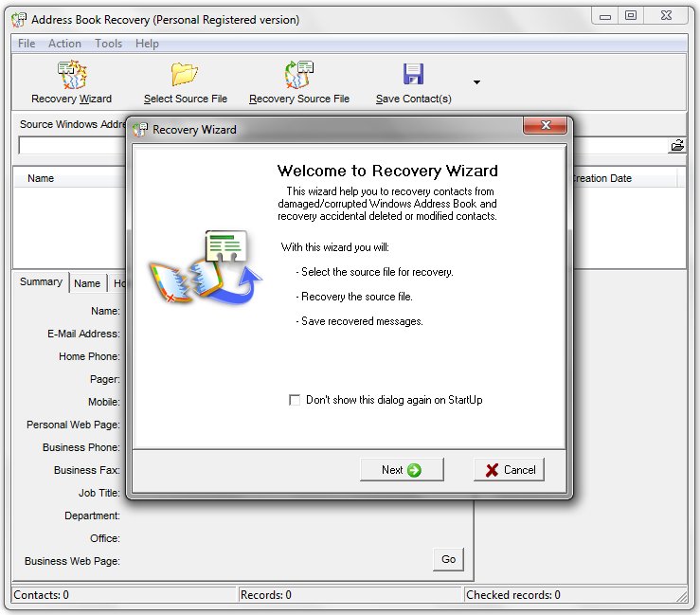This screenshot has height=615, width=700.
Task: Click the 'Job Title:' label
Action: point(99,493)
